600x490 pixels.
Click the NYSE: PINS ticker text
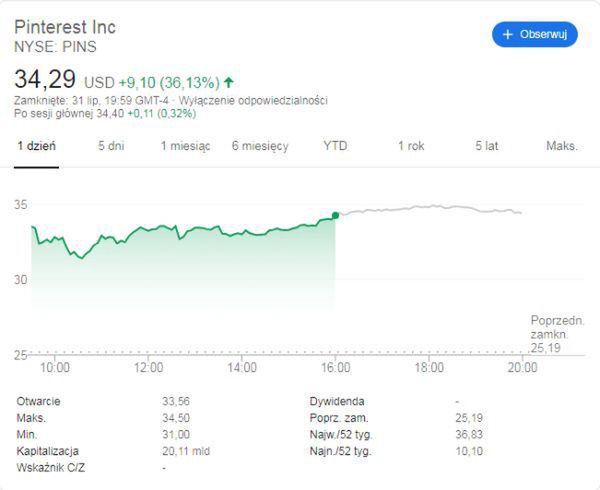[55, 46]
